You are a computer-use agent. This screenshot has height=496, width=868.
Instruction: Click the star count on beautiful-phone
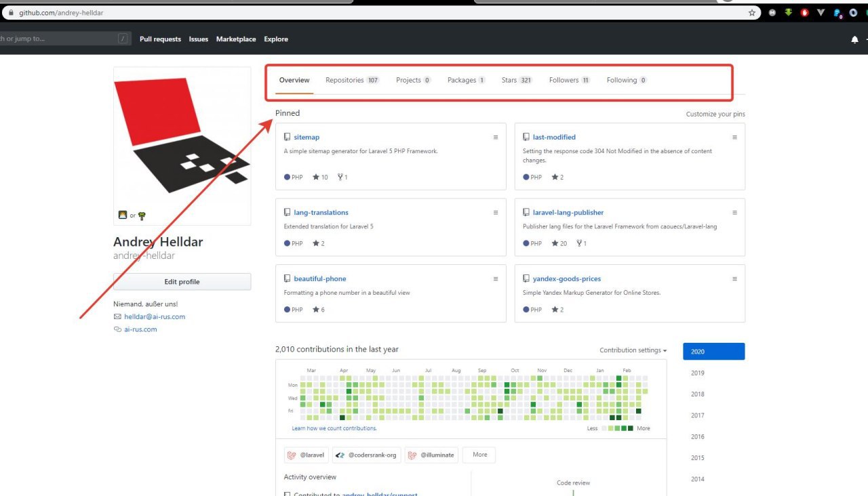pyautogui.click(x=319, y=310)
